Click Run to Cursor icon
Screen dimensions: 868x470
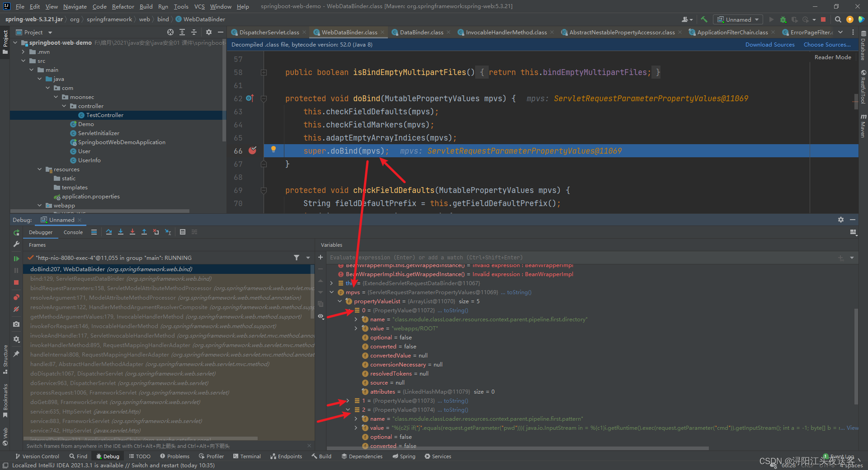coord(168,232)
